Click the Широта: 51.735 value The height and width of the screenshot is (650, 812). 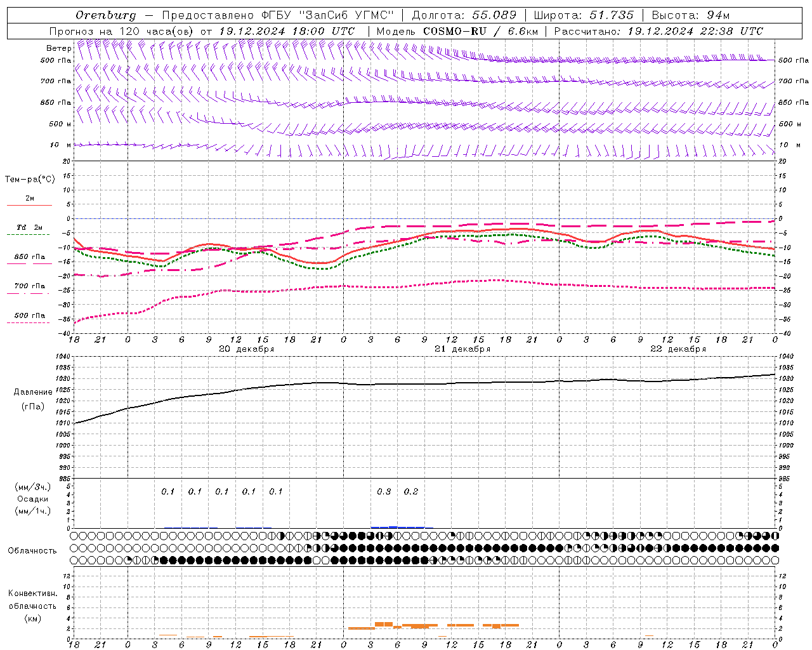click(x=584, y=15)
